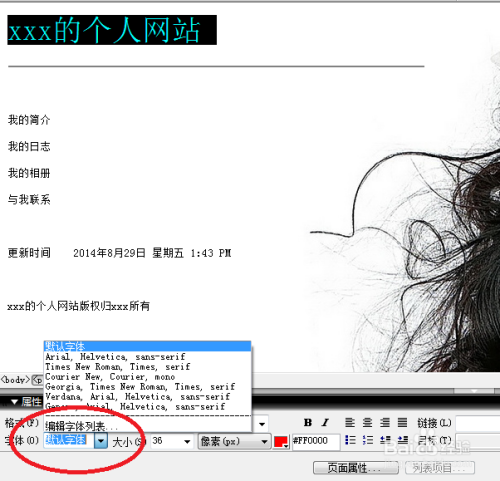Open 编辑字体列表... option
This screenshot has height=481, width=500.
(x=147, y=426)
